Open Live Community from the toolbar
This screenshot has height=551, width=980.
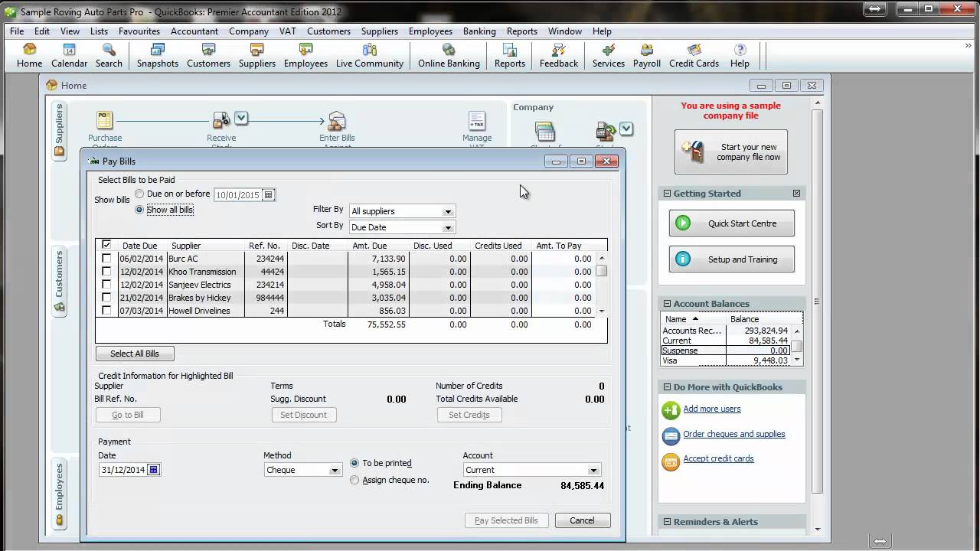pos(370,56)
